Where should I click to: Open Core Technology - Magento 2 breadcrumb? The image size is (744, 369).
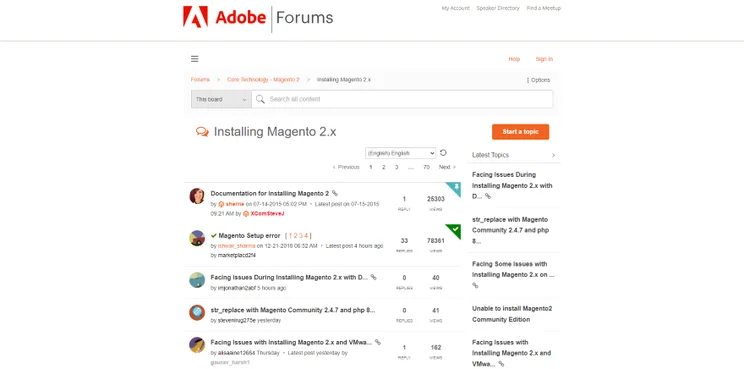pyautogui.click(x=263, y=80)
